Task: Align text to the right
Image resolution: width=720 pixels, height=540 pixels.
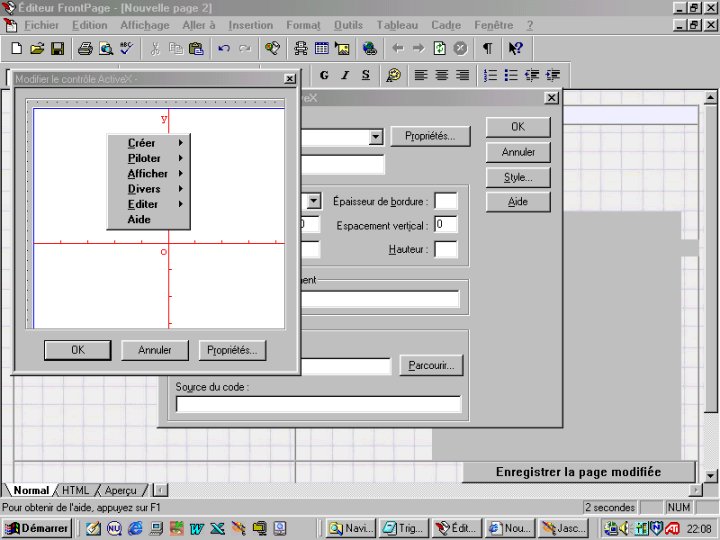Action: click(462, 75)
